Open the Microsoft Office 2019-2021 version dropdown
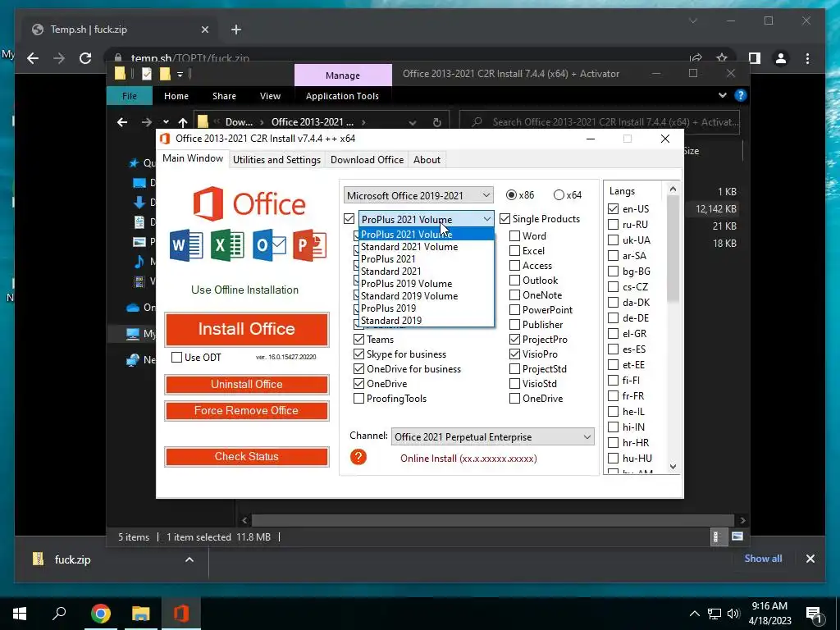The height and width of the screenshot is (630, 840). [x=418, y=195]
